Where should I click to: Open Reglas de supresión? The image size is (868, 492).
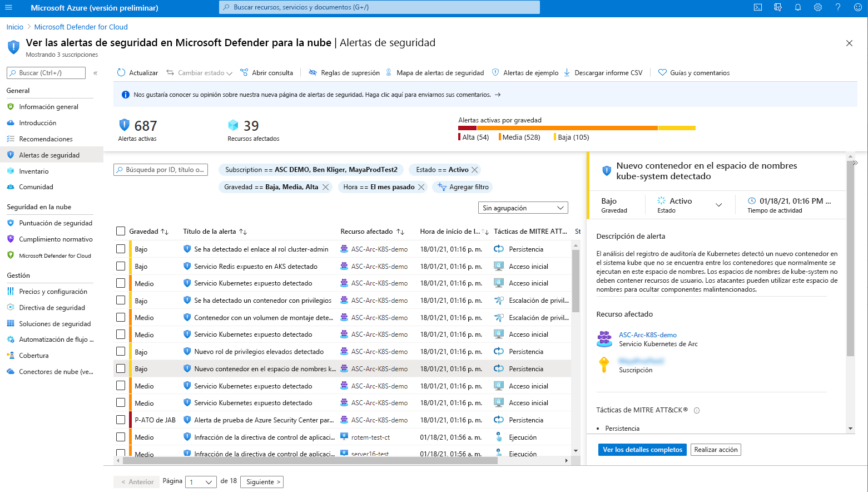tap(344, 73)
